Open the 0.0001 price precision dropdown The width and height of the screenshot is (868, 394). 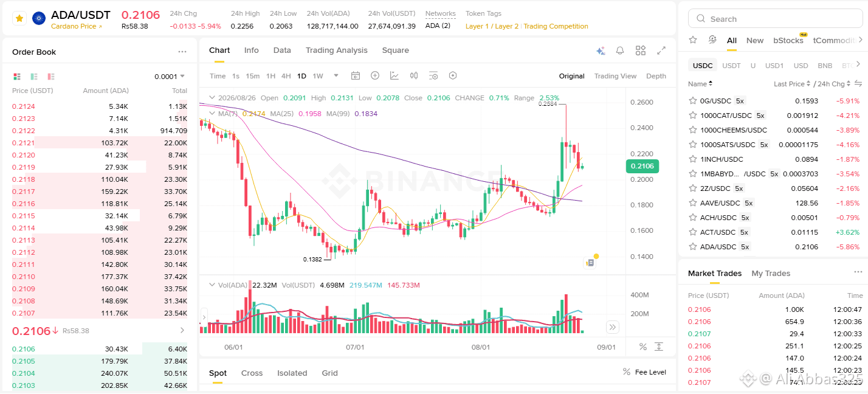(x=170, y=77)
